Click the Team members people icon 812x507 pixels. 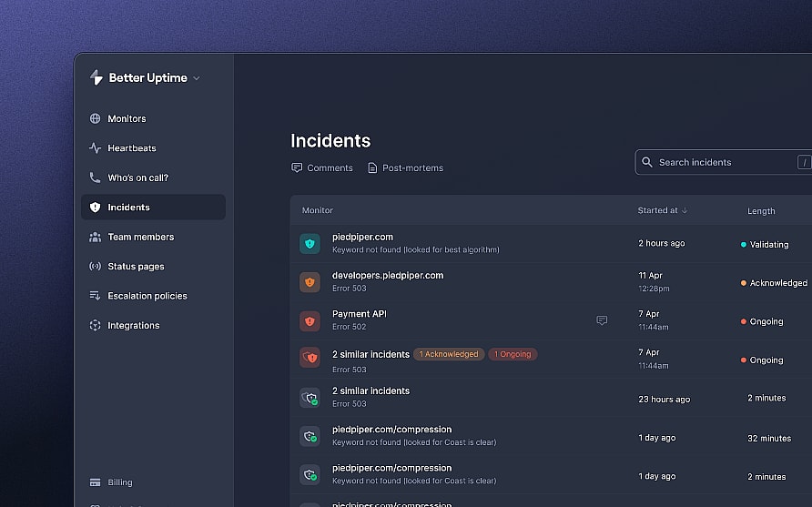(95, 237)
